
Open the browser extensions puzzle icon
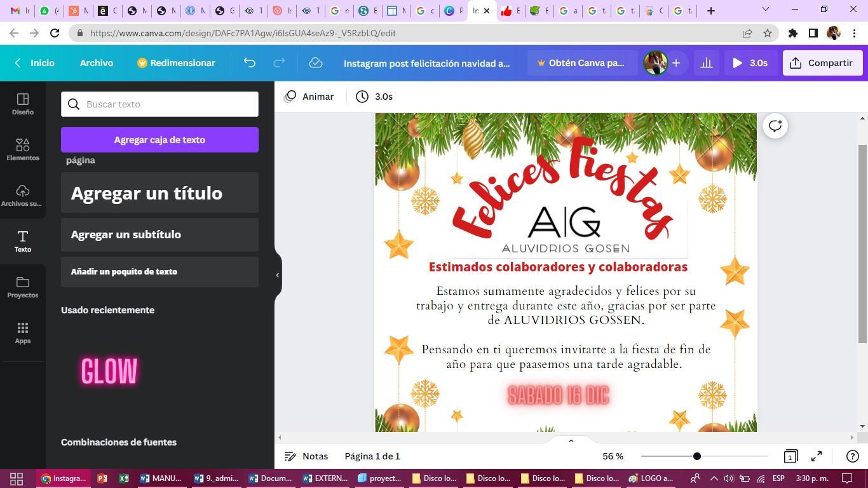pyautogui.click(x=793, y=33)
